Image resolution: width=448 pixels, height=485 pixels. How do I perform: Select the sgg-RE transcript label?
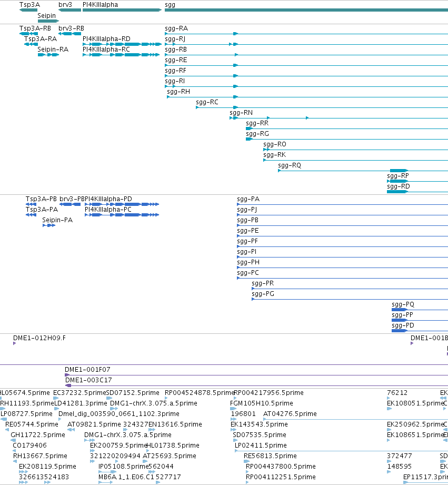point(176,60)
